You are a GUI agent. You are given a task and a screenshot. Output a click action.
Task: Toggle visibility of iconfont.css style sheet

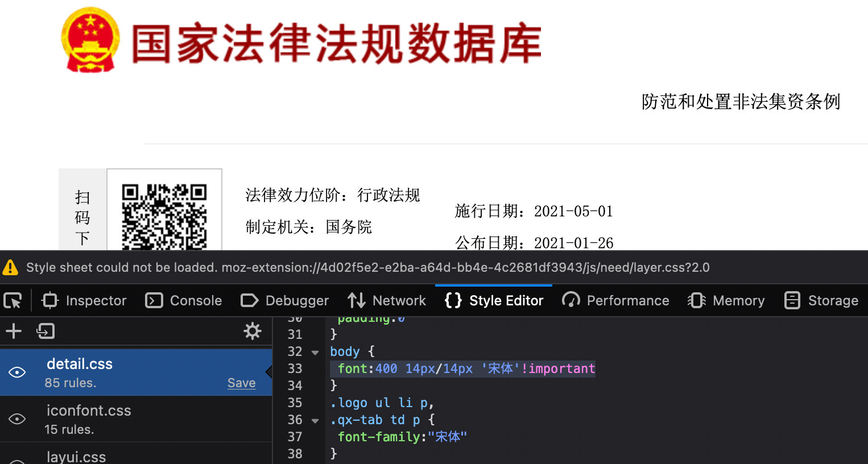pos(17,419)
